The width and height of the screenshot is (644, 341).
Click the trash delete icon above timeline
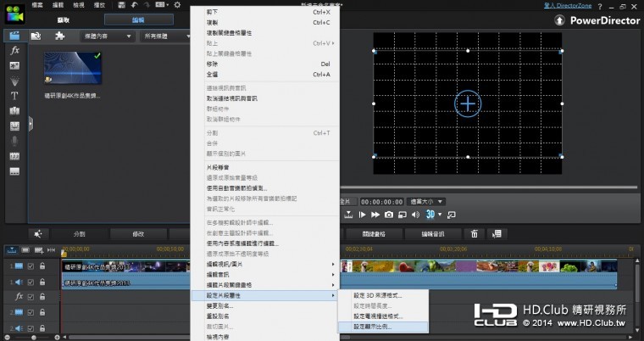475,233
